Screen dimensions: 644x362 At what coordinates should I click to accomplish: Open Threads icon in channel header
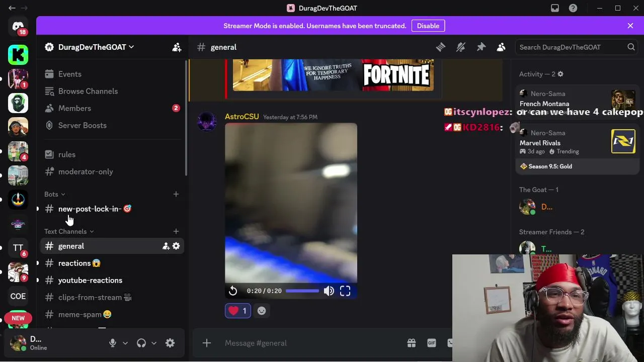pos(441,47)
